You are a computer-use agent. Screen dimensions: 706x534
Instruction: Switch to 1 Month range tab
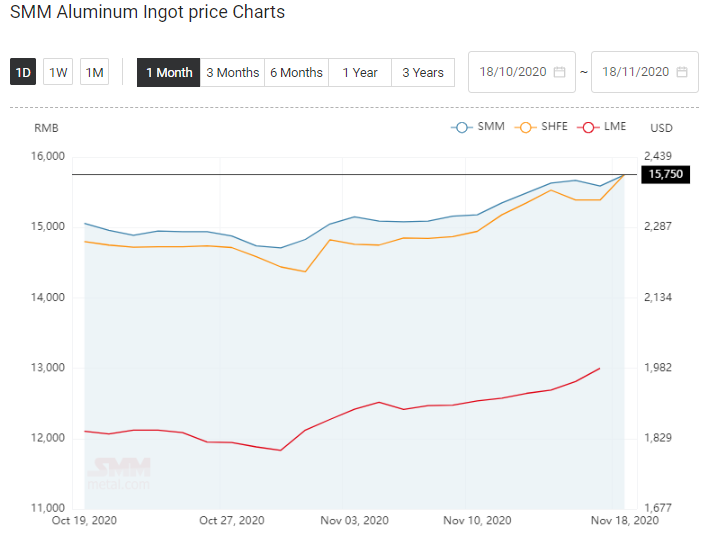[168, 72]
